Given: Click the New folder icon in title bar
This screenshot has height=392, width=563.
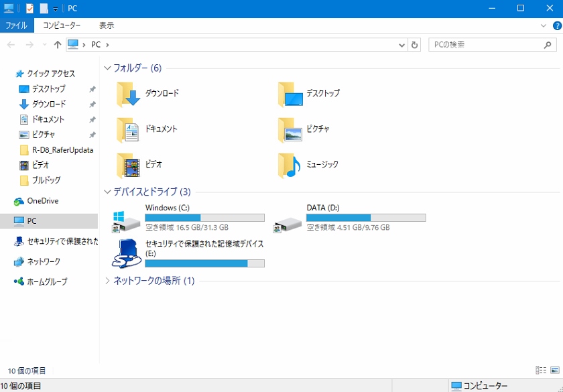Looking at the screenshot, I should pyautogui.click(x=44, y=8).
